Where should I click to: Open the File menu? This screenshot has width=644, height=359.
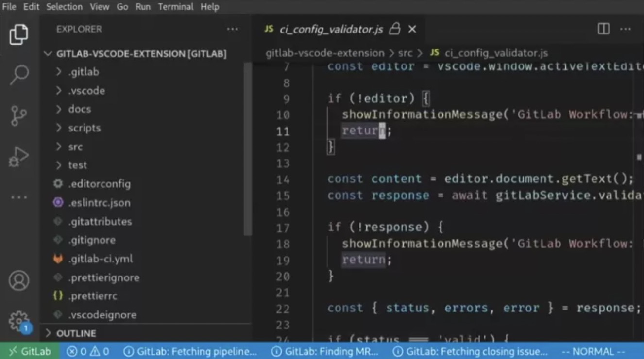pyautogui.click(x=9, y=7)
